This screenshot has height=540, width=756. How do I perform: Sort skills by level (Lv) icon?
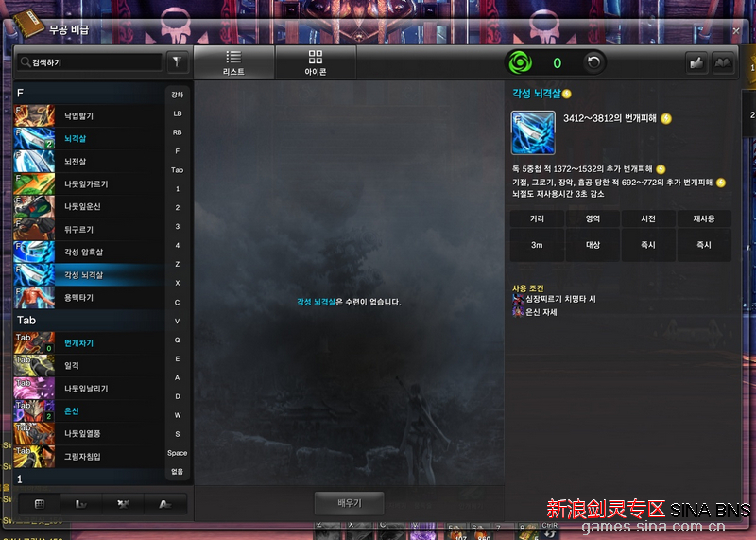[x=81, y=504]
